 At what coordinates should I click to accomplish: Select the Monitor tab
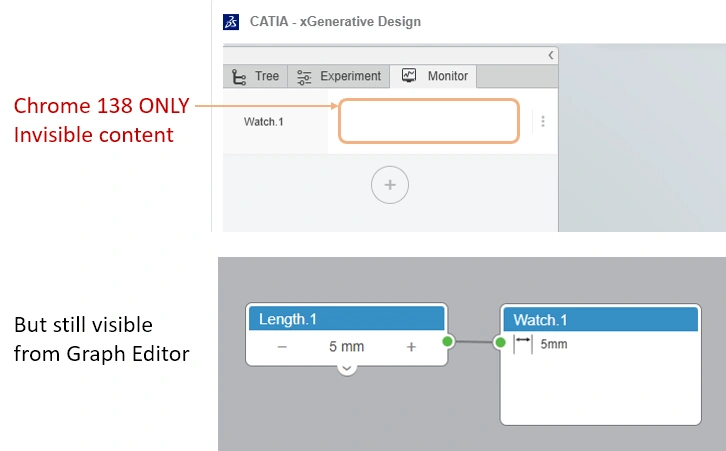point(434,76)
